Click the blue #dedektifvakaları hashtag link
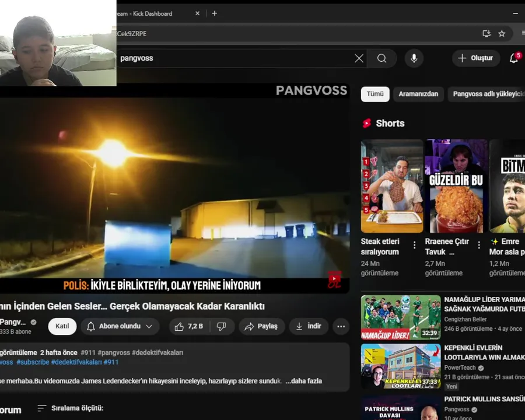 tap(76, 362)
